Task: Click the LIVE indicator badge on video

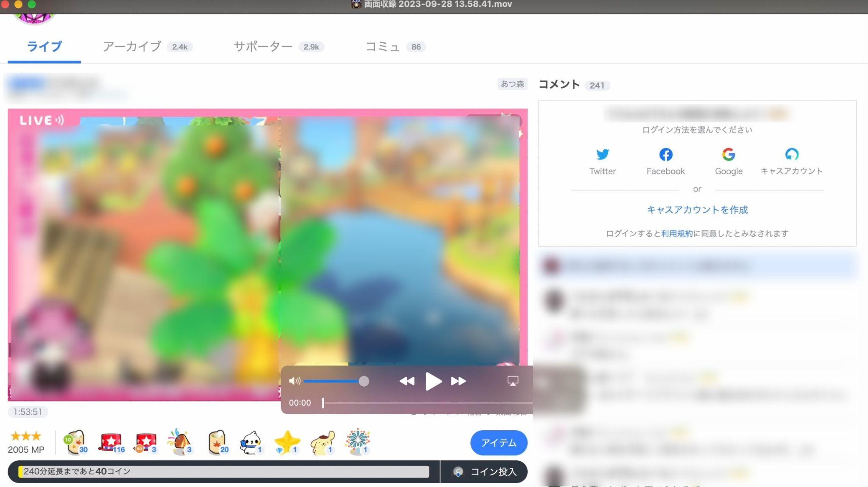Action: [x=42, y=120]
